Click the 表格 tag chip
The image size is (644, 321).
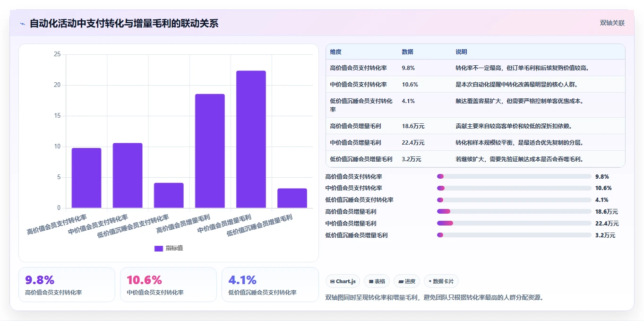tap(377, 281)
